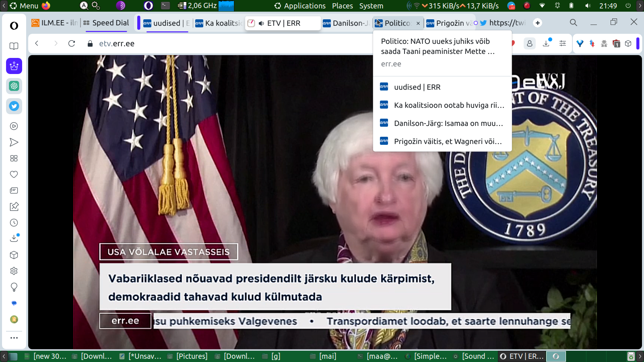644x362 pixels.
Task: Click the live video stream player
Action: [335, 202]
